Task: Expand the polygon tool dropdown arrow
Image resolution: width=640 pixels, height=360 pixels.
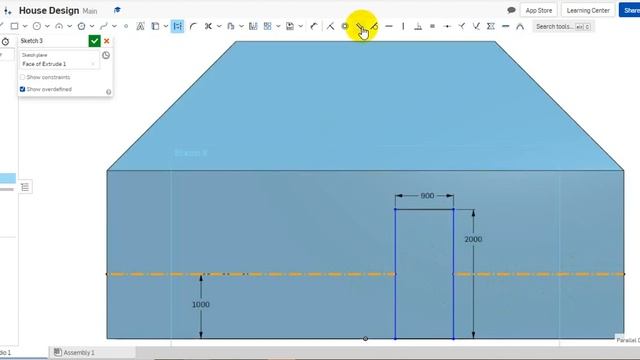Action: pos(92,26)
